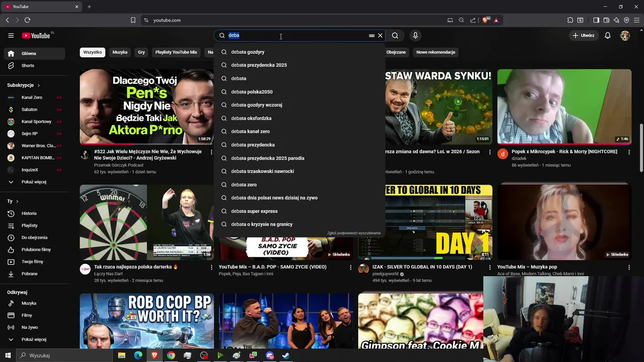Click inside the YouTube search field

[x=297, y=36]
